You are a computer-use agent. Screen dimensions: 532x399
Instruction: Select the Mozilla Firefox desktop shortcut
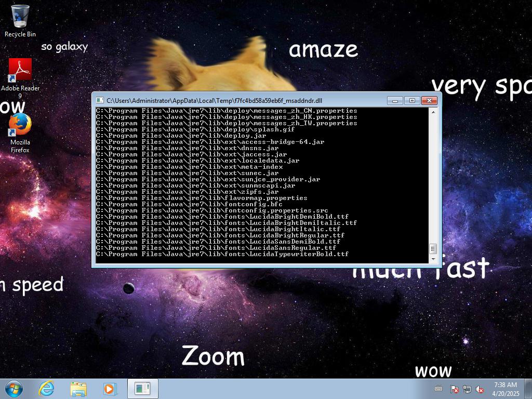point(20,133)
